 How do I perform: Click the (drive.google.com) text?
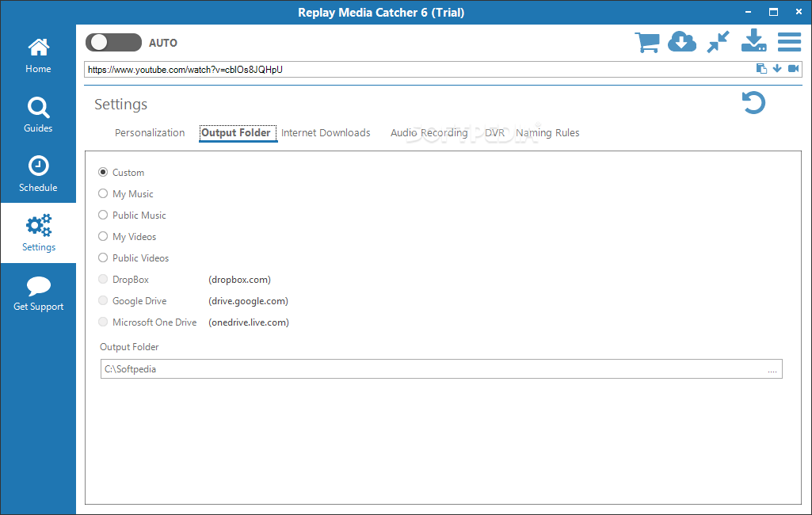(249, 301)
